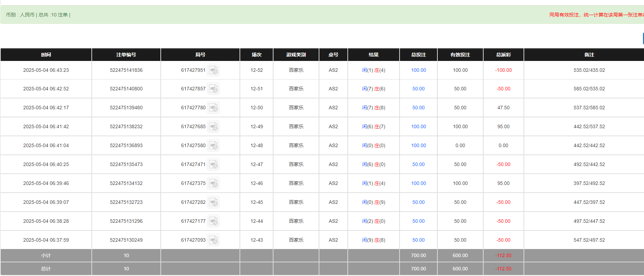The image size is (644, 276).
Task: Click replay icon beside round 617427780
Action: 213,108
